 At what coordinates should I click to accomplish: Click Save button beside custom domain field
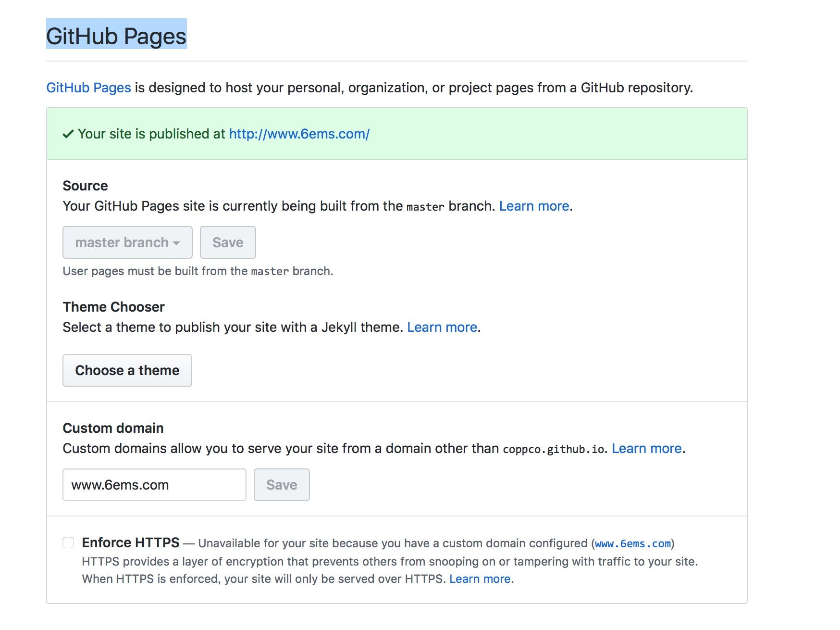(282, 485)
